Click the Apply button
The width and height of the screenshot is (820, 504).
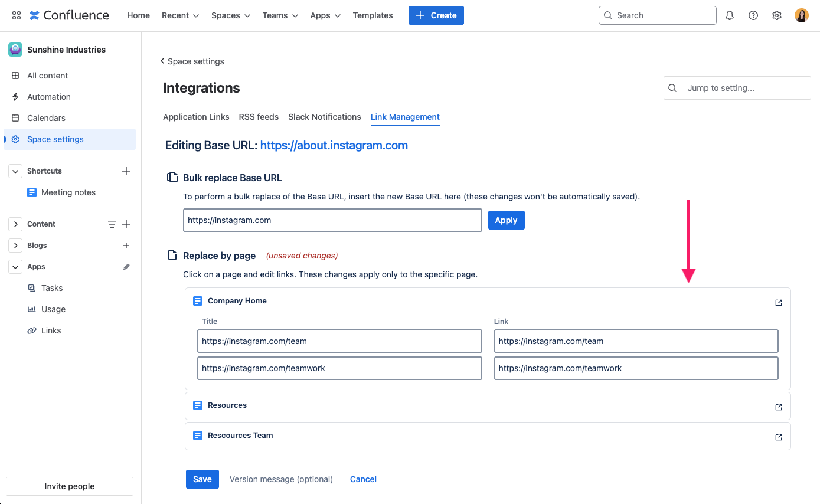pos(506,220)
